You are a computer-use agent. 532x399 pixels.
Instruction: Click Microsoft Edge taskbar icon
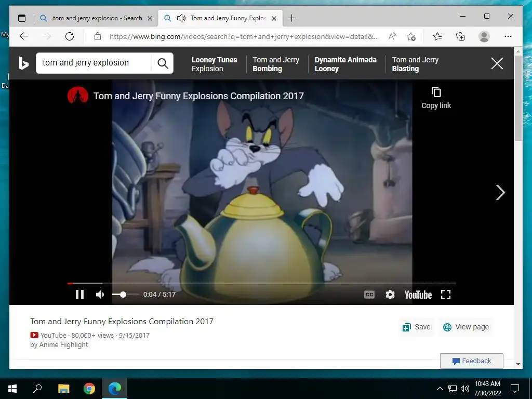tap(115, 389)
